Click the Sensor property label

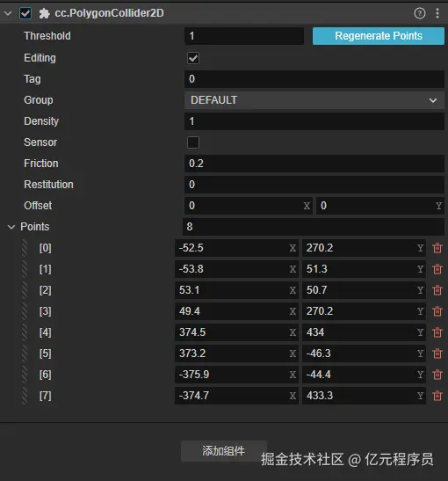click(x=40, y=142)
